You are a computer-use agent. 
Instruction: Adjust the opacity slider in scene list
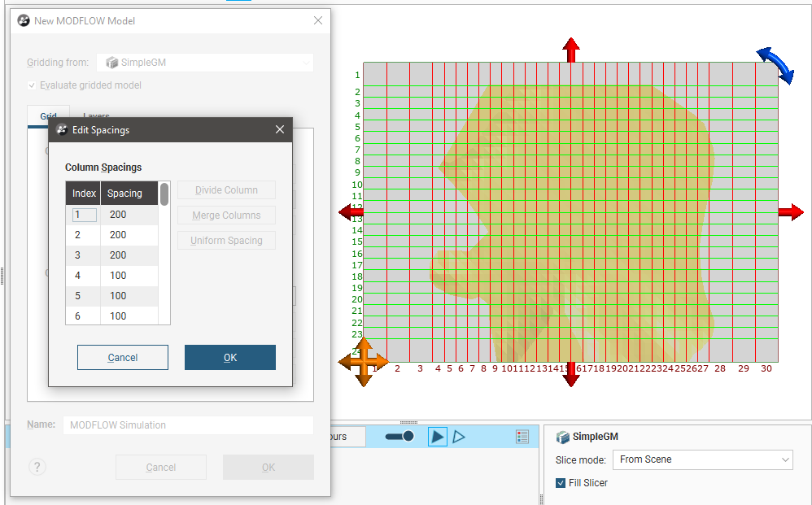(399, 437)
